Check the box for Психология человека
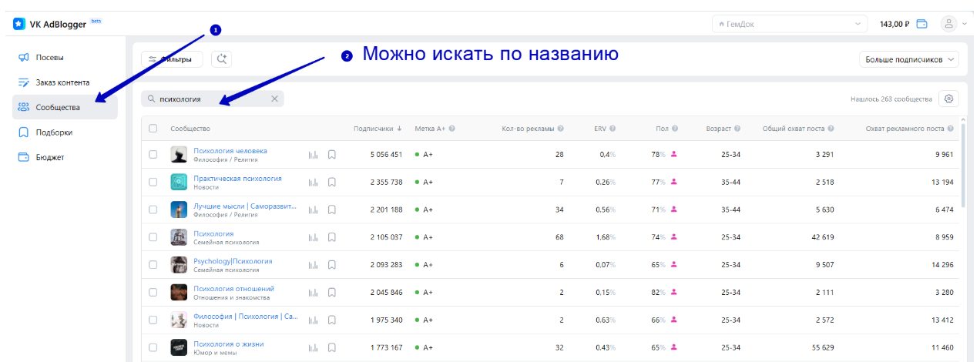 tap(153, 155)
